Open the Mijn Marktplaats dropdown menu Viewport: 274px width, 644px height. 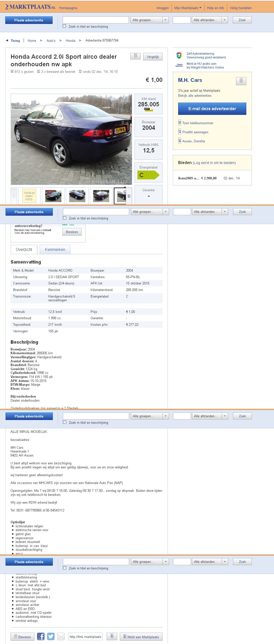[x=188, y=8]
